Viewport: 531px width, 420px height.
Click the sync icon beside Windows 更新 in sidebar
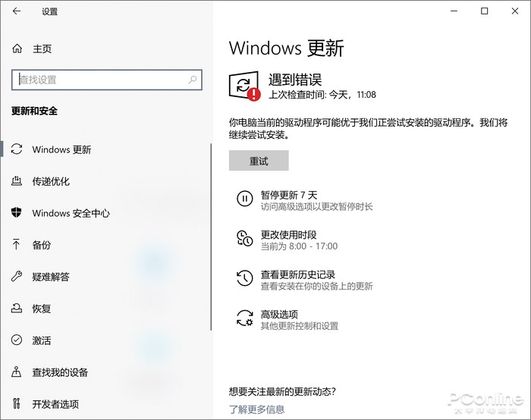(x=17, y=149)
